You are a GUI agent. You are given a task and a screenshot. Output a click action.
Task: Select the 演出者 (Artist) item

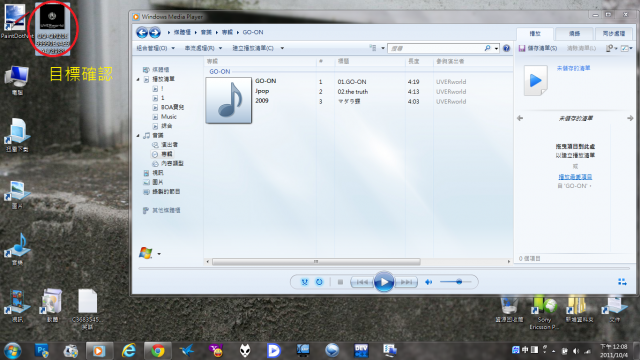pyautogui.click(x=165, y=144)
